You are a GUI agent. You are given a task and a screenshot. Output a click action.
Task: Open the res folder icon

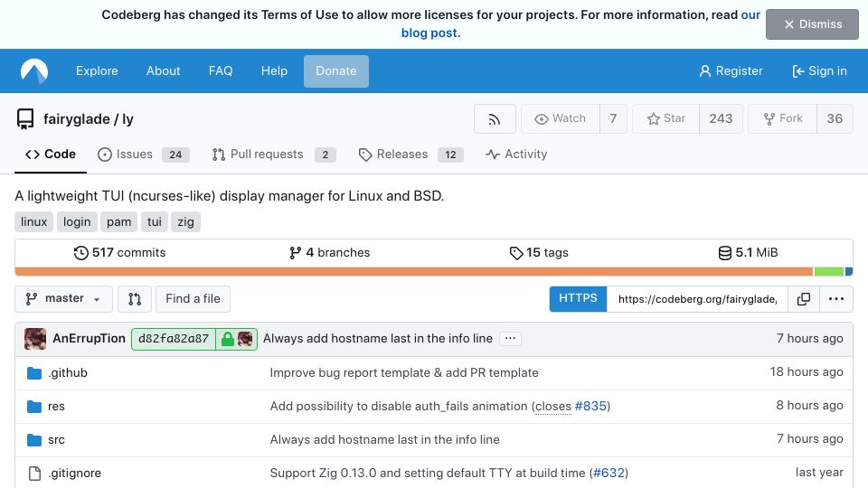(34, 407)
